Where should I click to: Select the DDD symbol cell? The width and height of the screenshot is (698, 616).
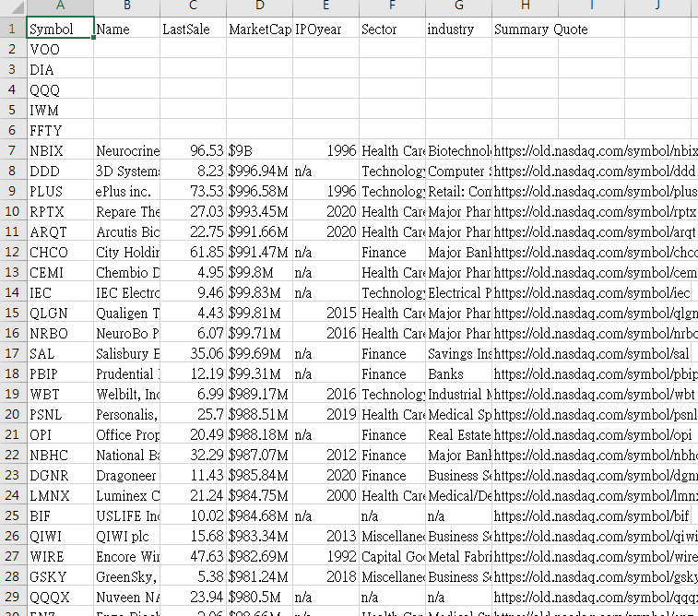point(60,171)
